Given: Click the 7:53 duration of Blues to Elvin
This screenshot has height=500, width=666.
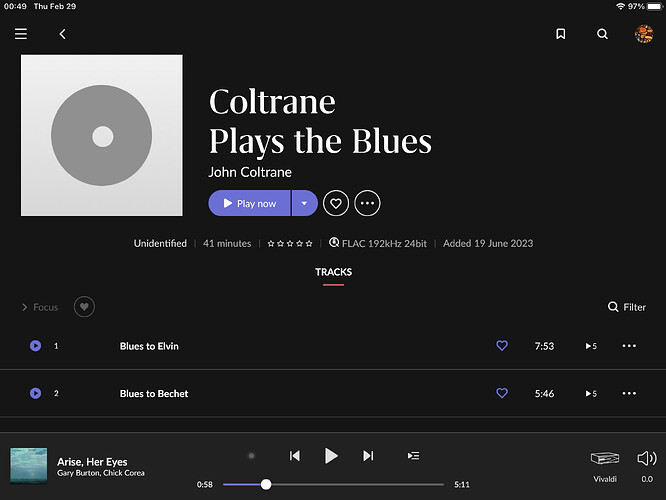Looking at the screenshot, I should 544,346.
